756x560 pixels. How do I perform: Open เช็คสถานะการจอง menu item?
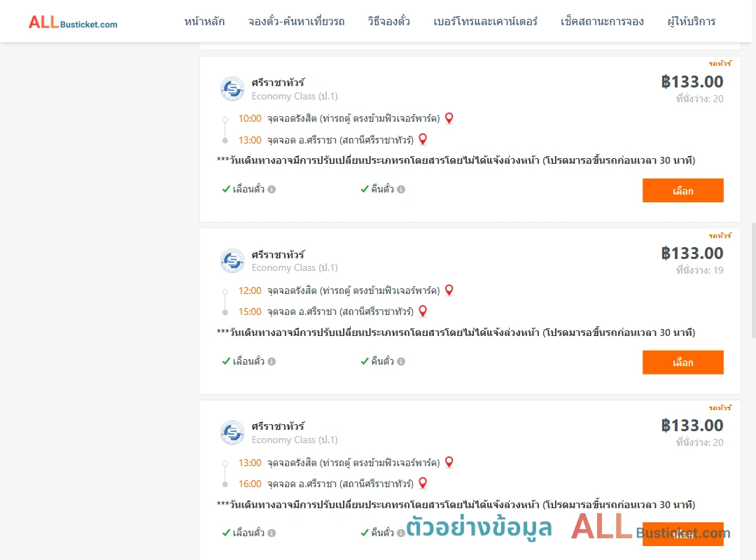click(602, 21)
